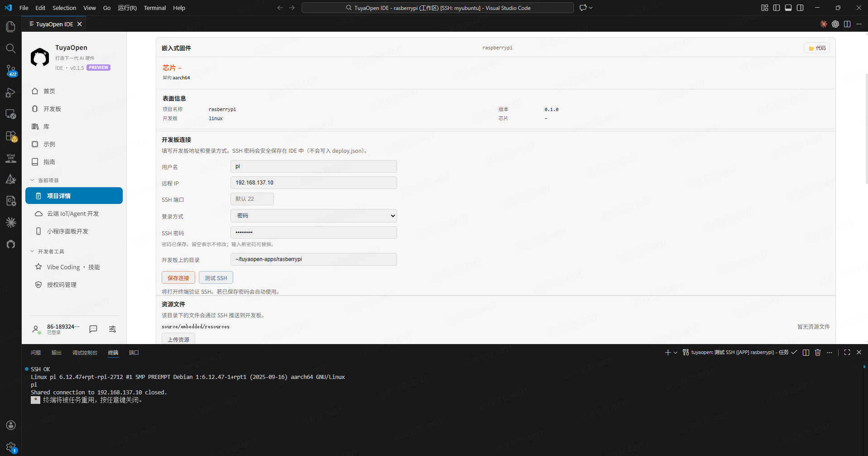Open Wind IDE activity bar icon
Image resolution: width=868 pixels, height=456 pixels.
pos(11,158)
